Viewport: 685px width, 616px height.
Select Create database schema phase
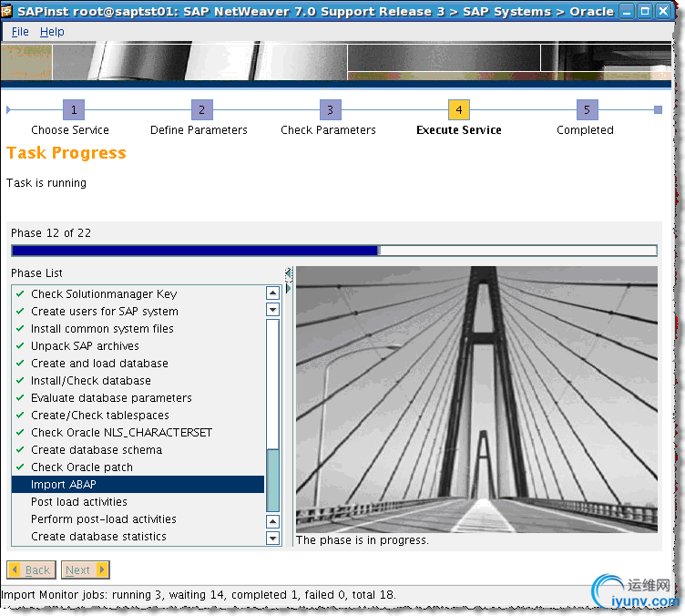tap(138, 449)
